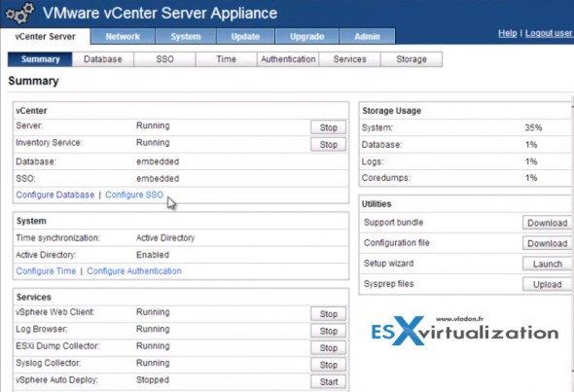Click the Help link
574x392 pixels.
coord(508,33)
